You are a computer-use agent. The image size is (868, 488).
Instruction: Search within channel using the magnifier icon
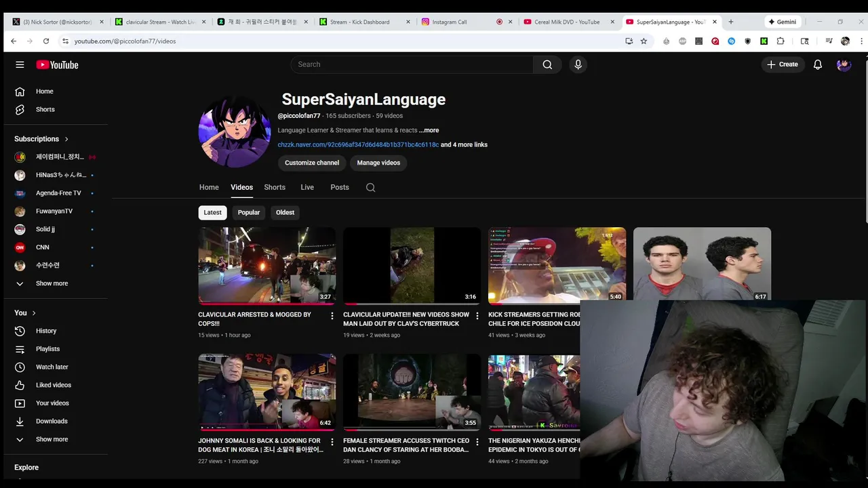370,188
